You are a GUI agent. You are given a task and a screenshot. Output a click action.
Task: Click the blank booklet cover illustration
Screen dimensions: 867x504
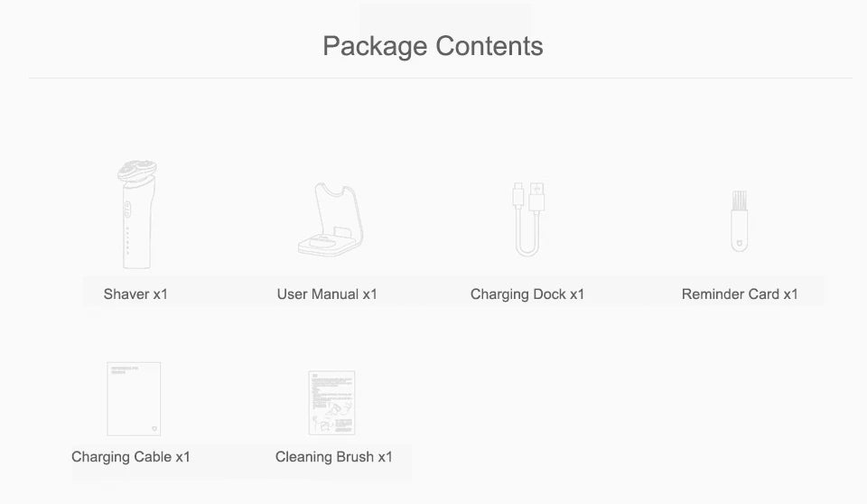click(134, 398)
